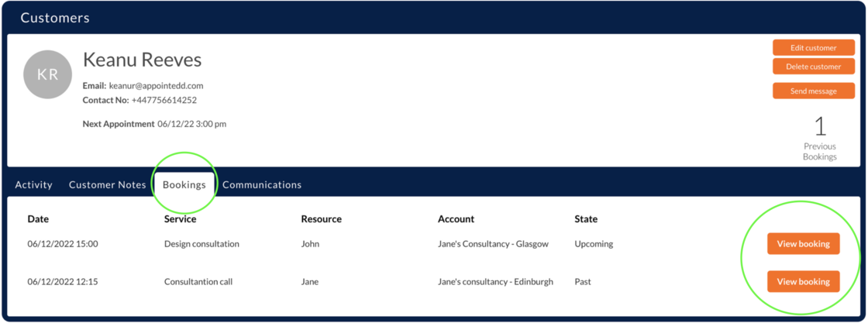Click the Delete customer button

tap(813, 67)
